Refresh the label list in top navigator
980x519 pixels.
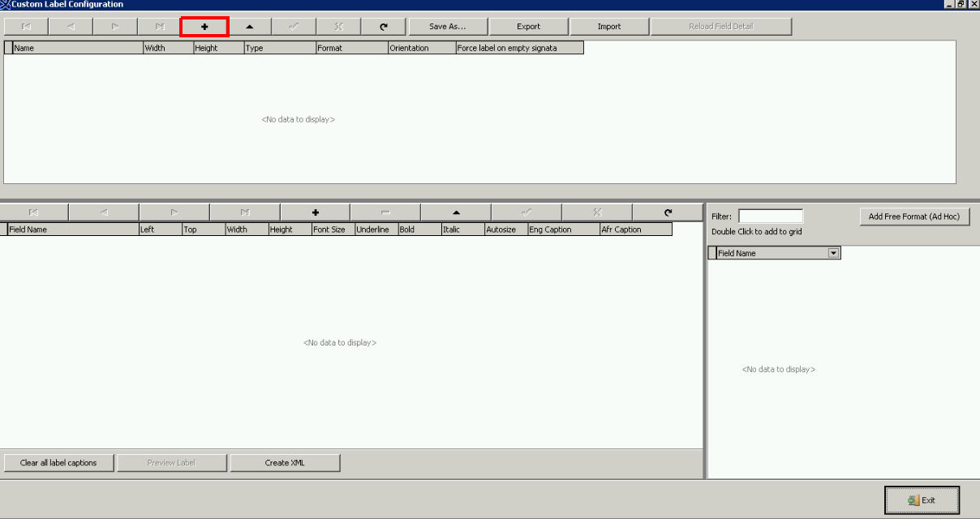coord(383,27)
